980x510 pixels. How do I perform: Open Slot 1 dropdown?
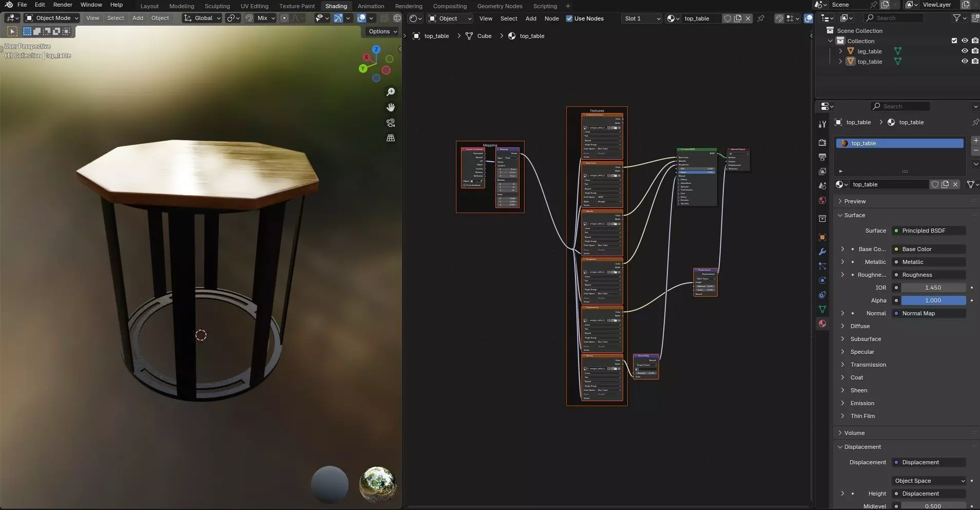click(642, 18)
